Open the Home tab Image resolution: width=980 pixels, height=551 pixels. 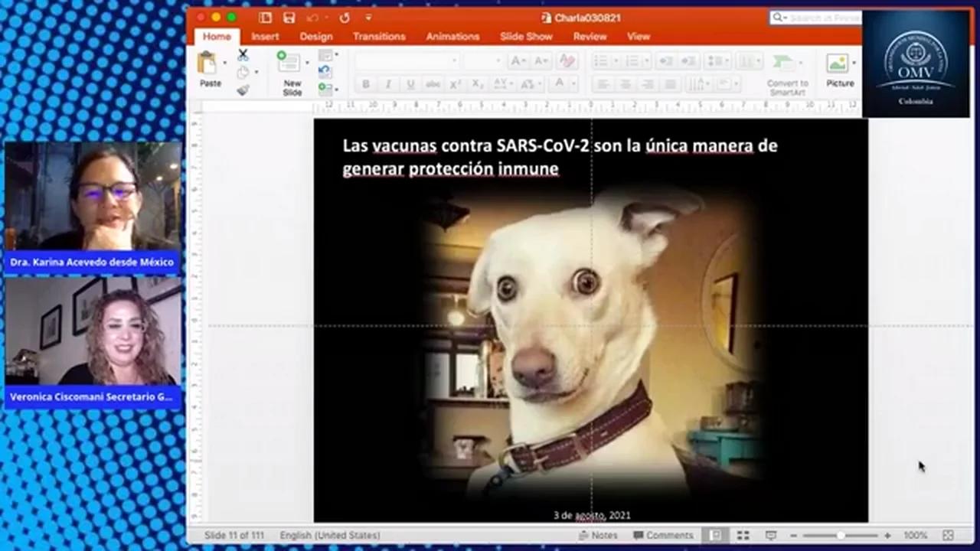217,36
